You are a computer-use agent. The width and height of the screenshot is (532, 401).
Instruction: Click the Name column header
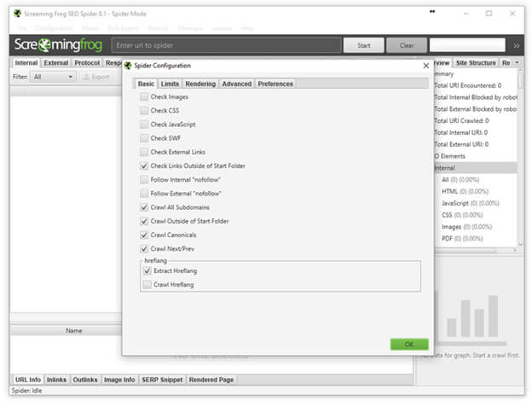click(66, 331)
